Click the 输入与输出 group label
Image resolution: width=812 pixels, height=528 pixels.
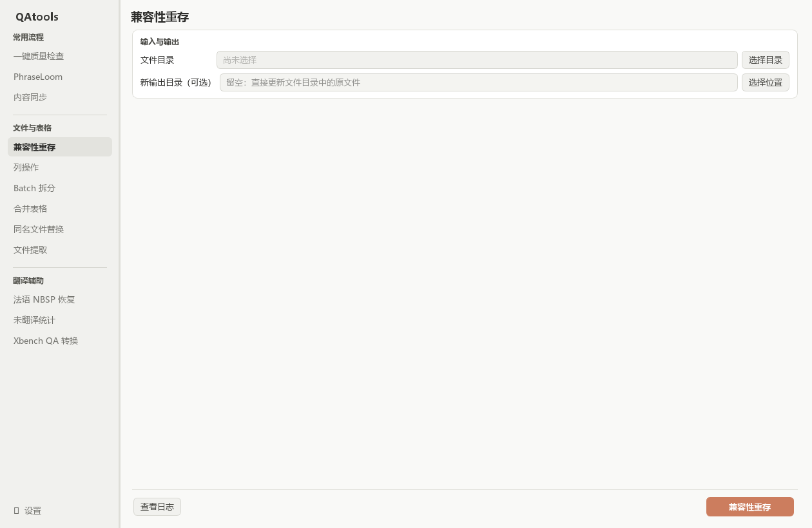[160, 42]
